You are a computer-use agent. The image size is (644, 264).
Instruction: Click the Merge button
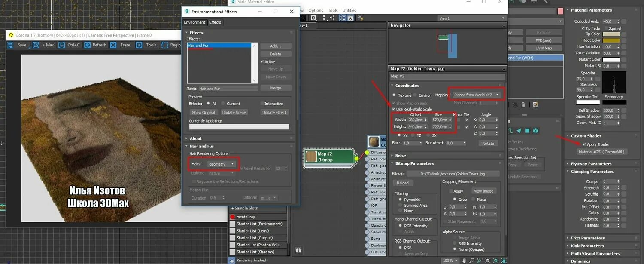coord(276,88)
